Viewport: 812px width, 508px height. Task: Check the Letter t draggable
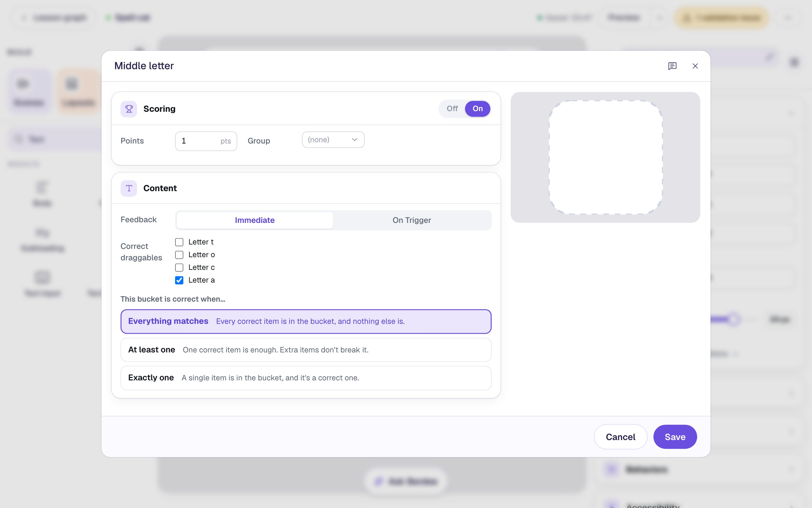[179, 242]
